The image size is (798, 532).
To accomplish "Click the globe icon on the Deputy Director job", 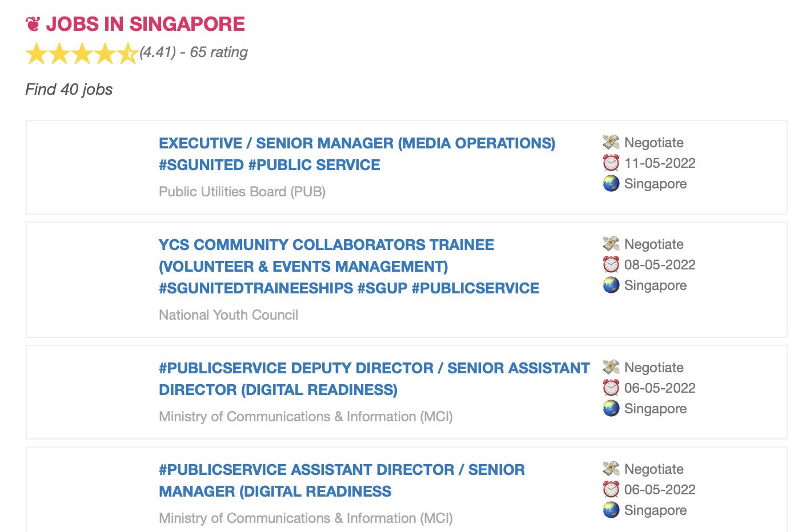I will click(611, 409).
